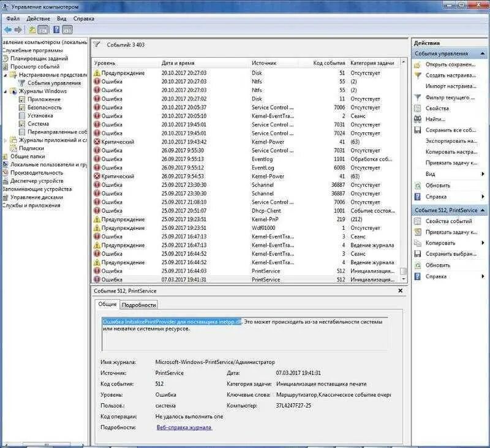This screenshot has height=448, width=490.
Task: Click the event properties icon in Actions
Action: pos(418,221)
